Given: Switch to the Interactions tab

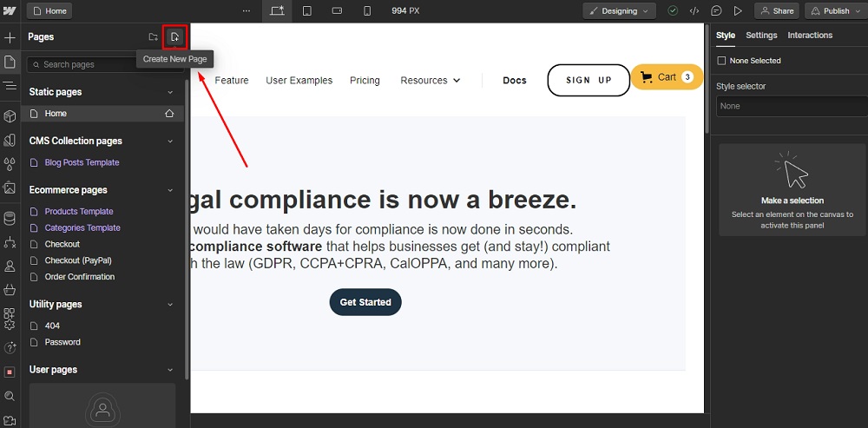Looking at the screenshot, I should 810,35.
